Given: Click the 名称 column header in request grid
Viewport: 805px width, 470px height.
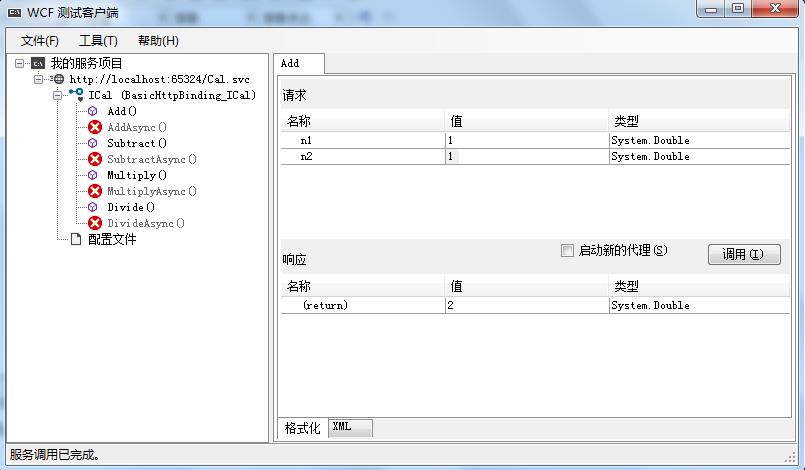Looking at the screenshot, I should (362, 121).
